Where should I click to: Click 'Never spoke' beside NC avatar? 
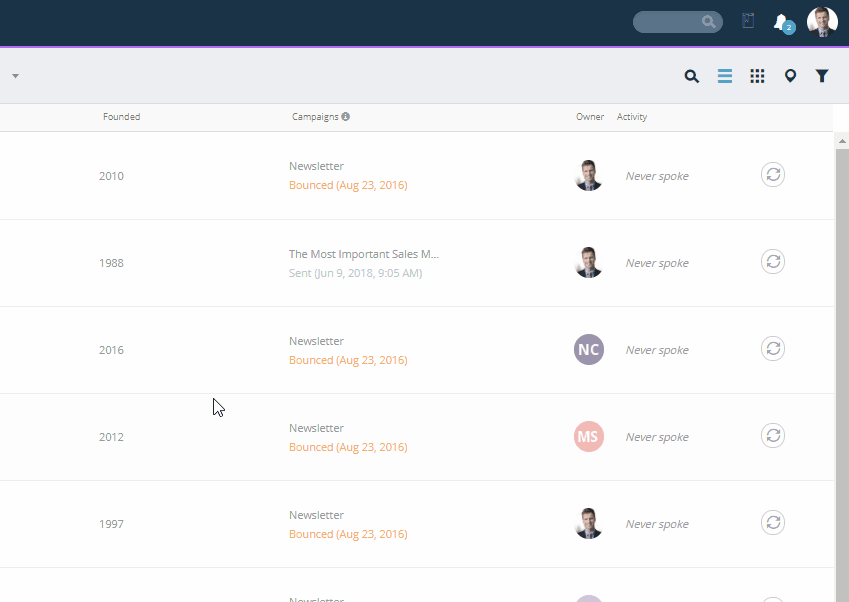coord(657,350)
